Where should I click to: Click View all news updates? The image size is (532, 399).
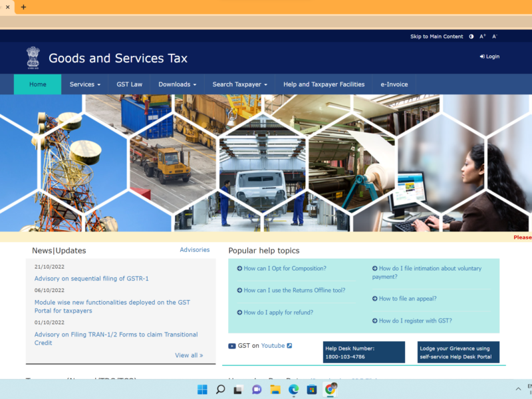(x=189, y=356)
